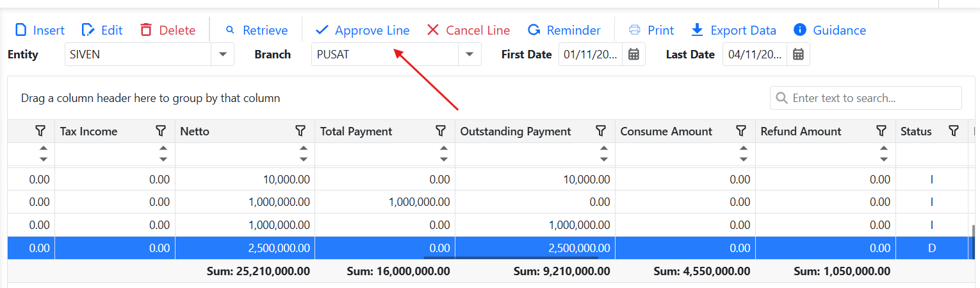Click spinner in Total Payment filter row
980x288 pixels.
pyautogui.click(x=444, y=154)
